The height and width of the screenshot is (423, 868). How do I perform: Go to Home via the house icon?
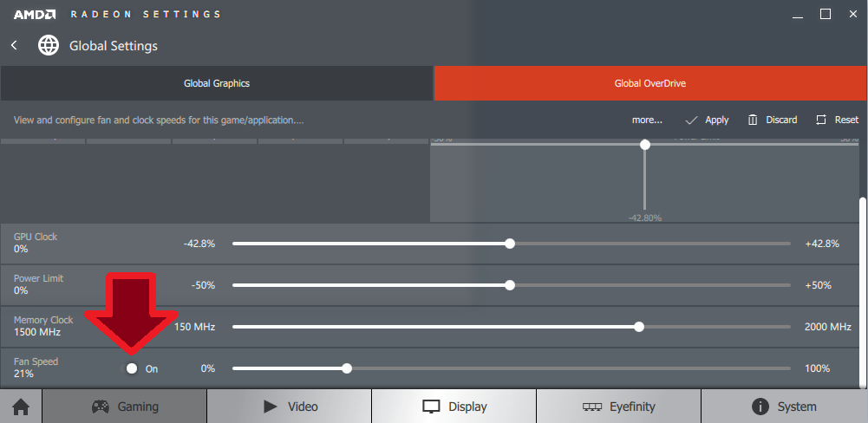pos(21,407)
